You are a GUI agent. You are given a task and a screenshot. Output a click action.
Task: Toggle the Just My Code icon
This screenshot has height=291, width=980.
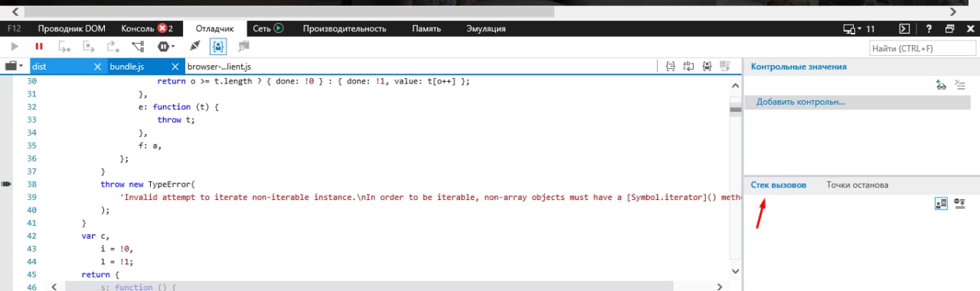tap(219, 47)
